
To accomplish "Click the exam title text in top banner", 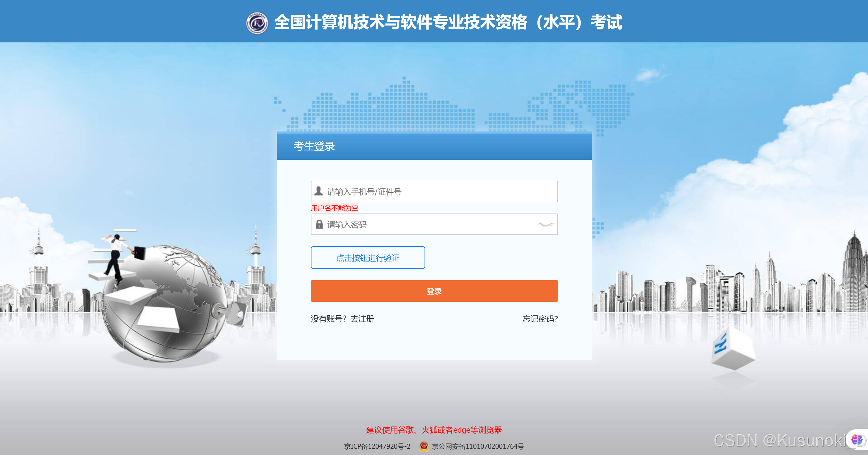I will click(x=448, y=22).
